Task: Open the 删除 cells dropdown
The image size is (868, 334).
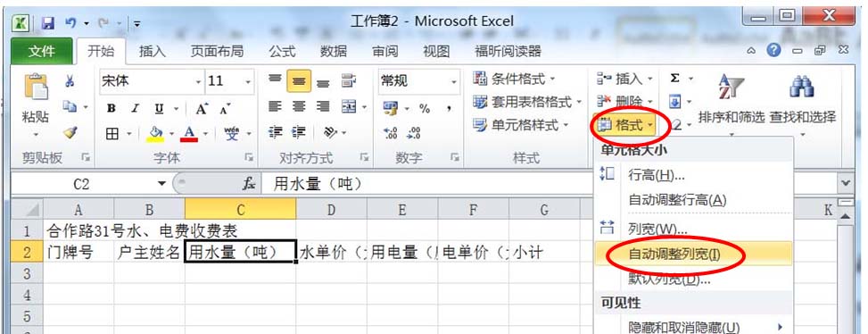Action: (650, 102)
